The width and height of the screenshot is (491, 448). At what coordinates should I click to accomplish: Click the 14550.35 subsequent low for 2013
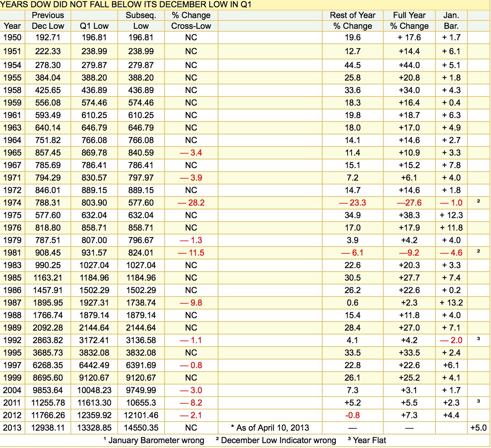click(141, 428)
